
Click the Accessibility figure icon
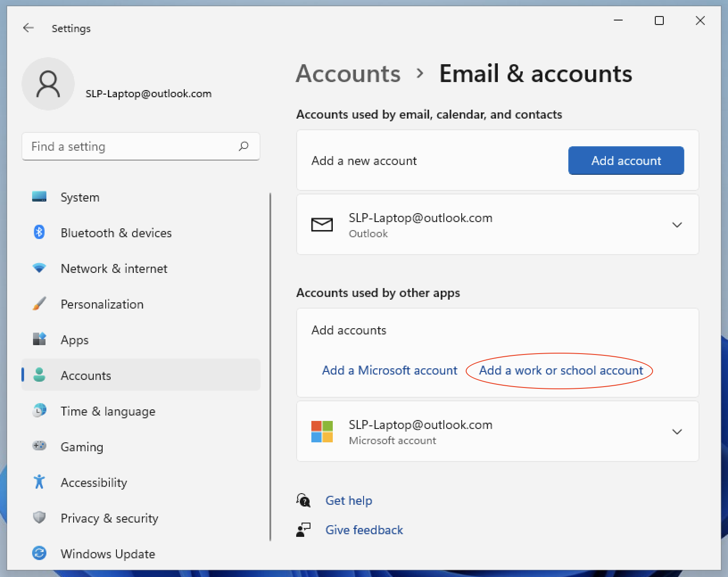click(39, 482)
